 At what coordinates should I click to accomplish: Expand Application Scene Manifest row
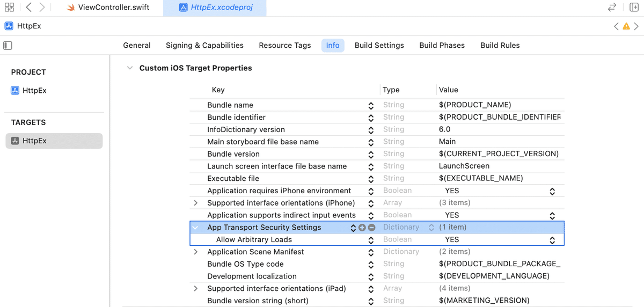click(x=196, y=252)
